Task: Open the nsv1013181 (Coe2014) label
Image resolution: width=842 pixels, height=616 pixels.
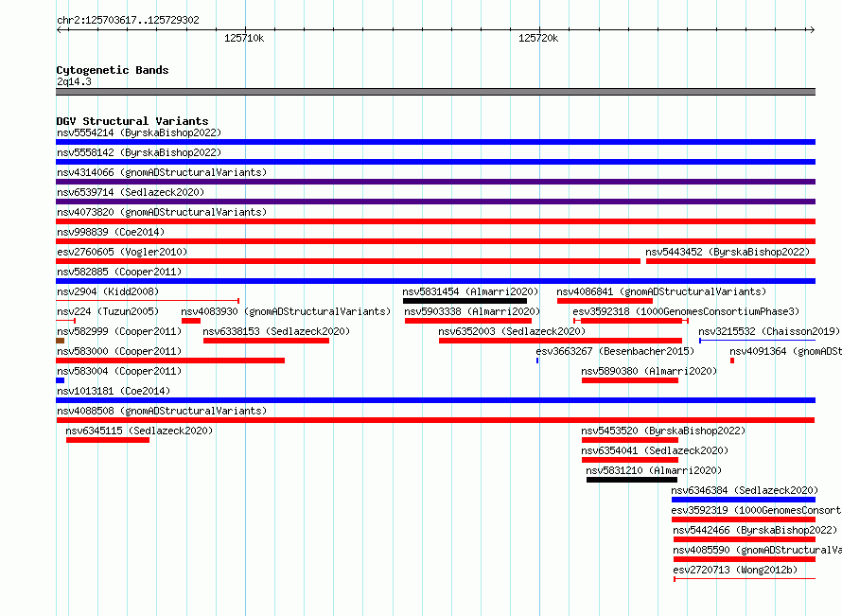Action: pos(114,391)
